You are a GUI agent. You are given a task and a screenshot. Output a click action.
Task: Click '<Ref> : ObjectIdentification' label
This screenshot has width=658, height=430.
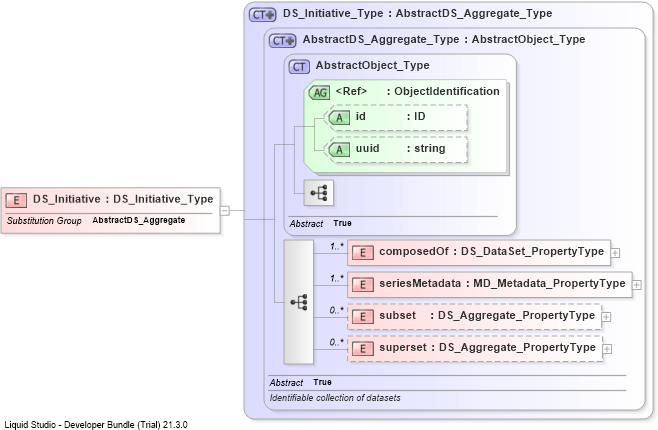[418, 91]
